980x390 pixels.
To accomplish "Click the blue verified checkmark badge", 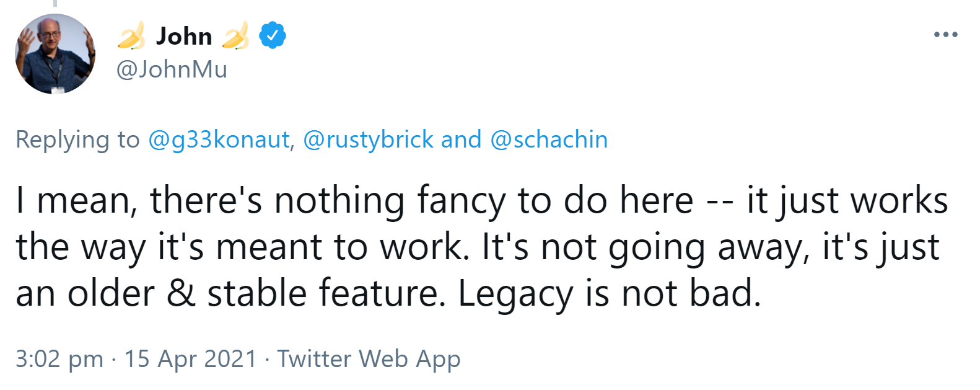I will coord(273,35).
